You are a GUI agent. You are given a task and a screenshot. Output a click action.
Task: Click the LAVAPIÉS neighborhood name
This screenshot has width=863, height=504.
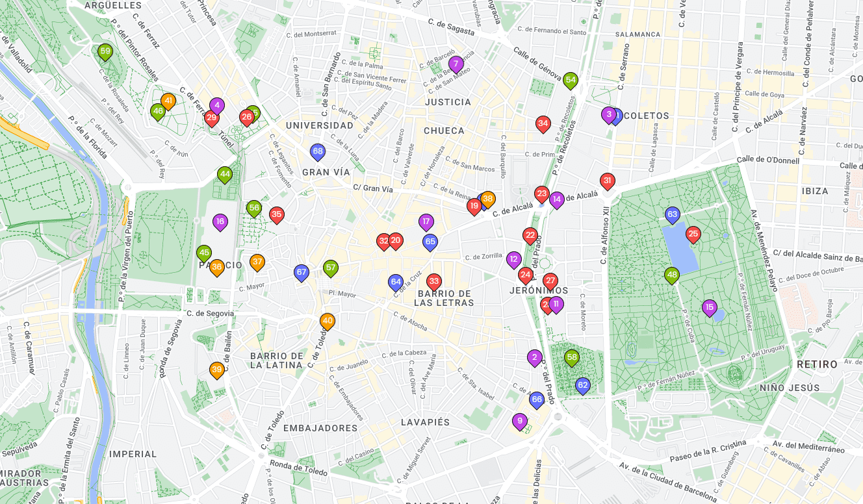[426, 422]
